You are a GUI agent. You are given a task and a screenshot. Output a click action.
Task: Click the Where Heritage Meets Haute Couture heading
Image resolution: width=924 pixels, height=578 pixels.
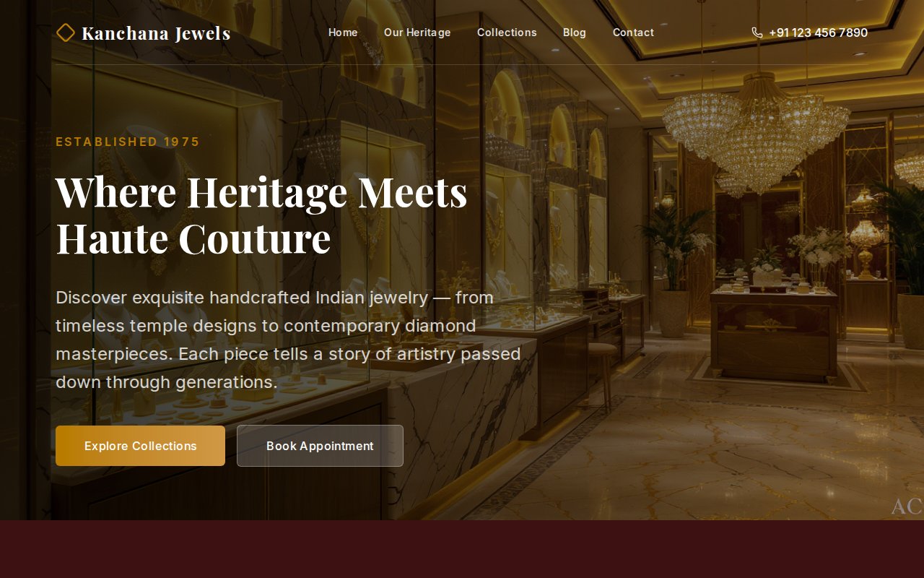click(261, 215)
